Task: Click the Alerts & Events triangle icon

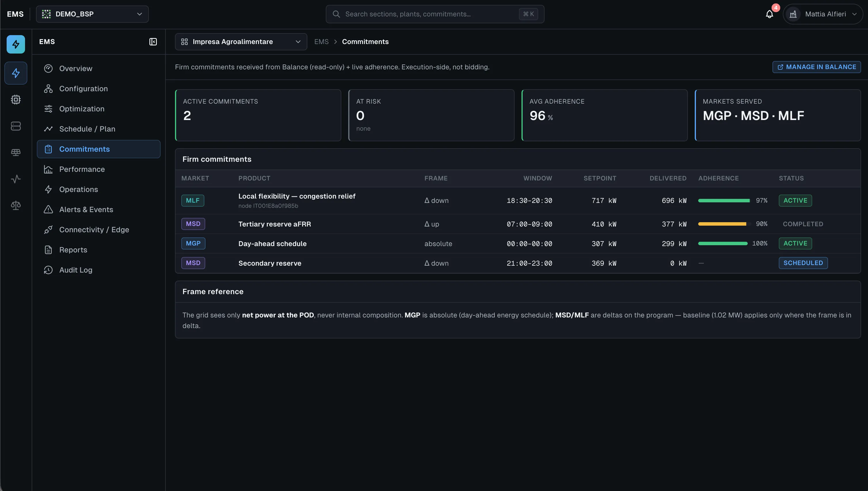Action: pos(48,210)
